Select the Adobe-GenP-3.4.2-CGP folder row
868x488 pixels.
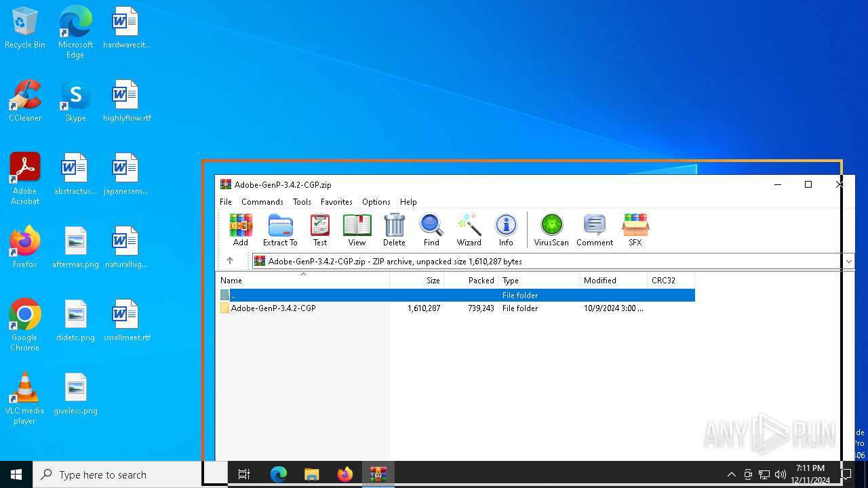(x=456, y=308)
